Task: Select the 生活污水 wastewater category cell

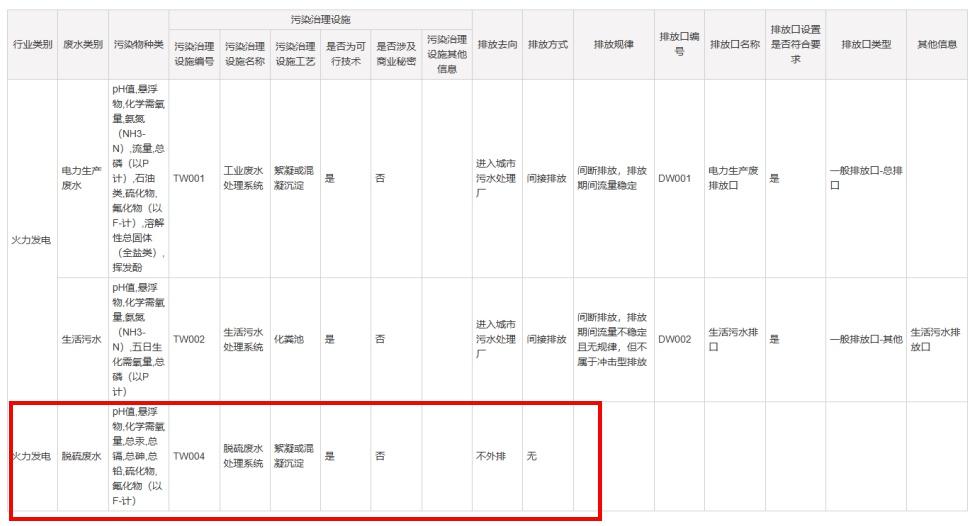Action: click(82, 339)
